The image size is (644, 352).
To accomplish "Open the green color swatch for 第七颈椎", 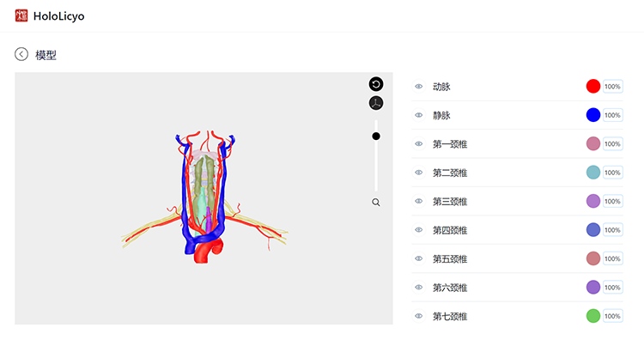I will pyautogui.click(x=593, y=316).
